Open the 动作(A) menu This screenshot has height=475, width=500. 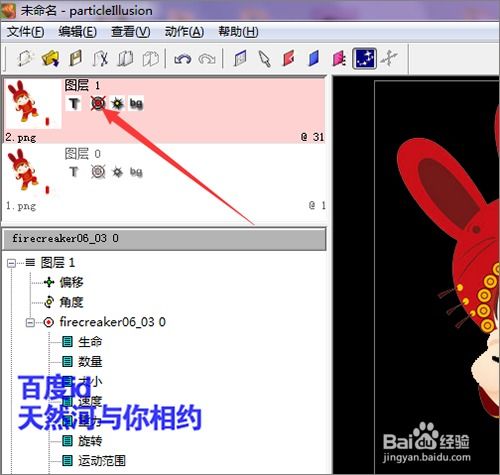point(184,32)
